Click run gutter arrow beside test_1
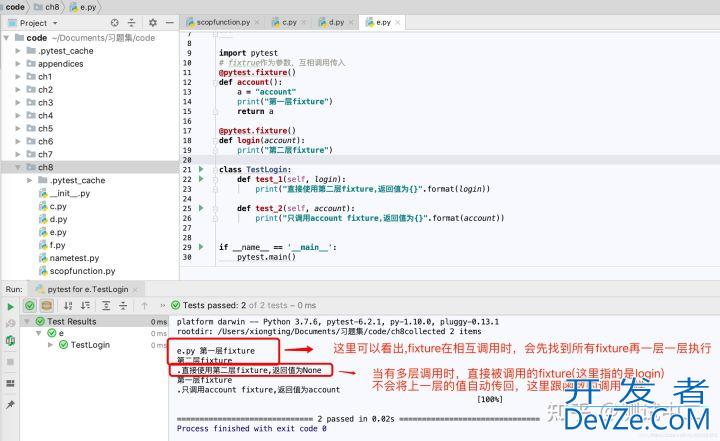This screenshot has width=720, height=441. (201, 179)
